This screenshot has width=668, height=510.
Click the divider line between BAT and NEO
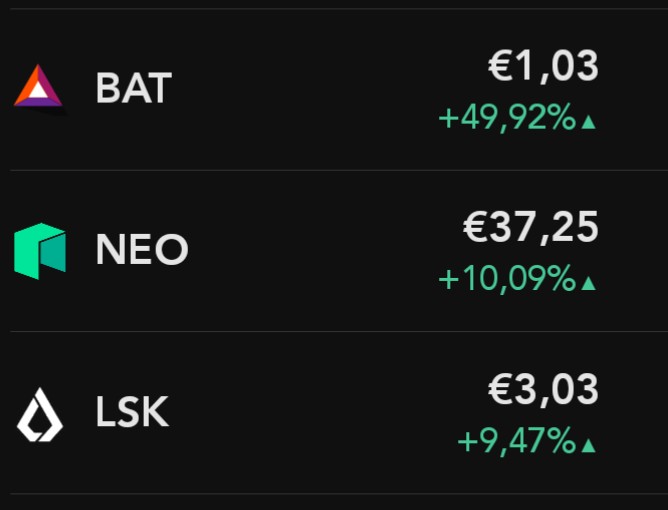[x=334, y=170]
